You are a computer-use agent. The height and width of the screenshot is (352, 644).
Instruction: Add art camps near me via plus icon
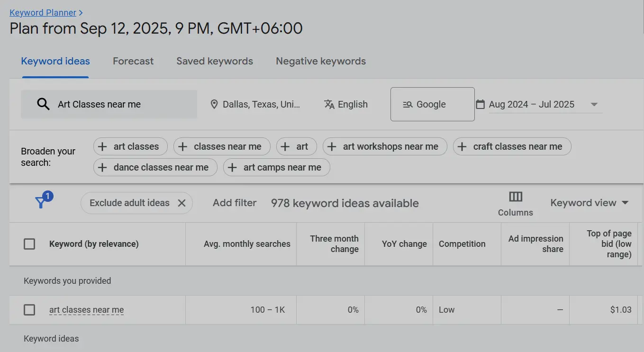pos(232,167)
